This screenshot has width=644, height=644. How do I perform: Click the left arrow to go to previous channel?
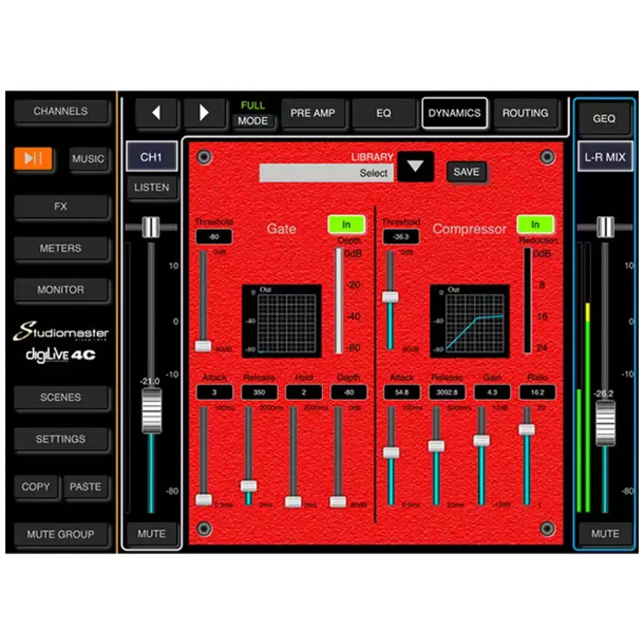tap(156, 113)
